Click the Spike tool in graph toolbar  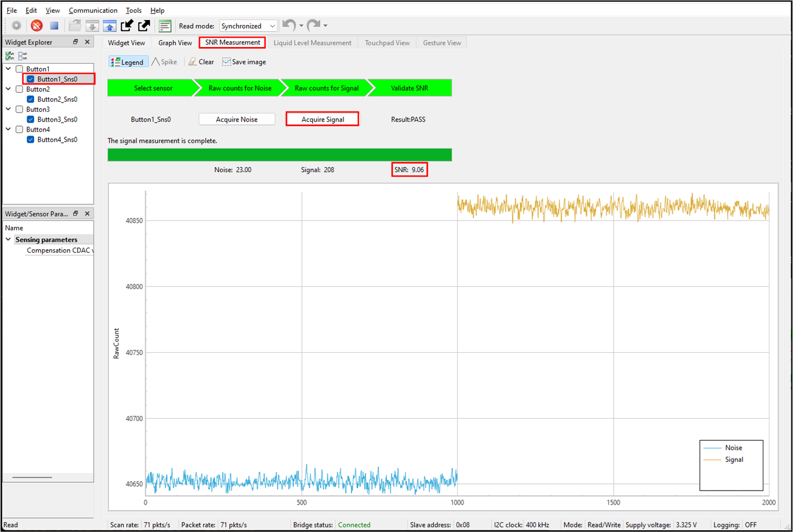pos(164,62)
